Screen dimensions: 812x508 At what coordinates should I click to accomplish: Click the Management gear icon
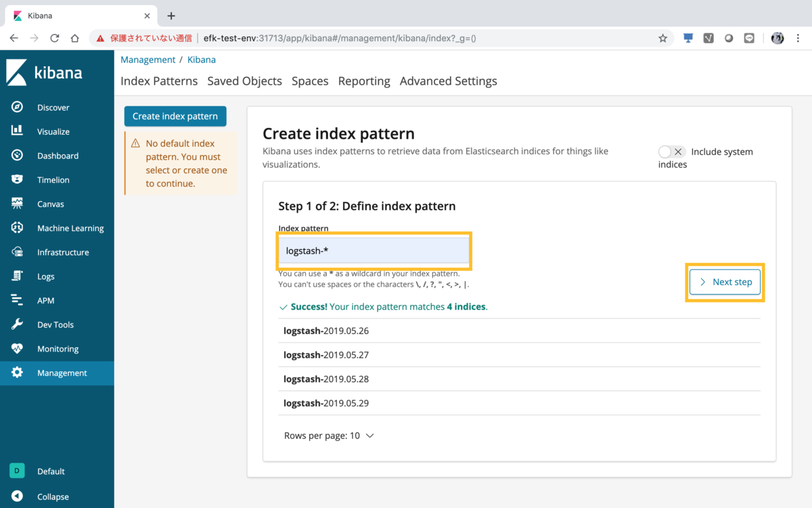18,373
